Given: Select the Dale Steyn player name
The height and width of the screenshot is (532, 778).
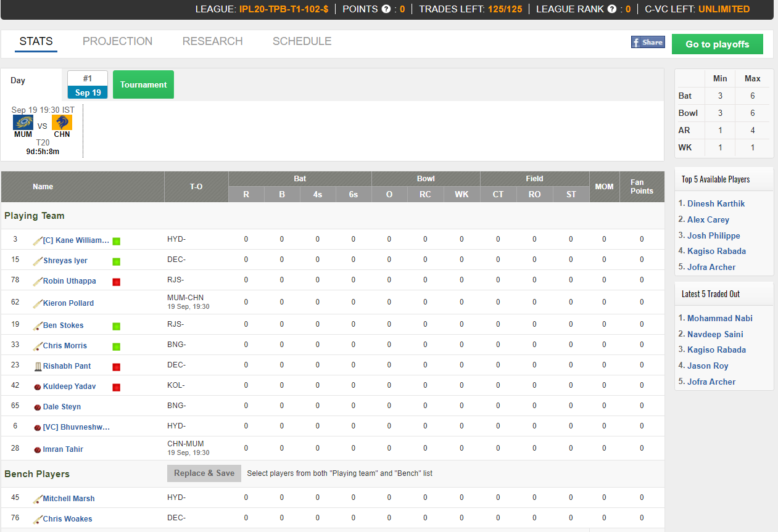Looking at the screenshot, I should point(62,407).
